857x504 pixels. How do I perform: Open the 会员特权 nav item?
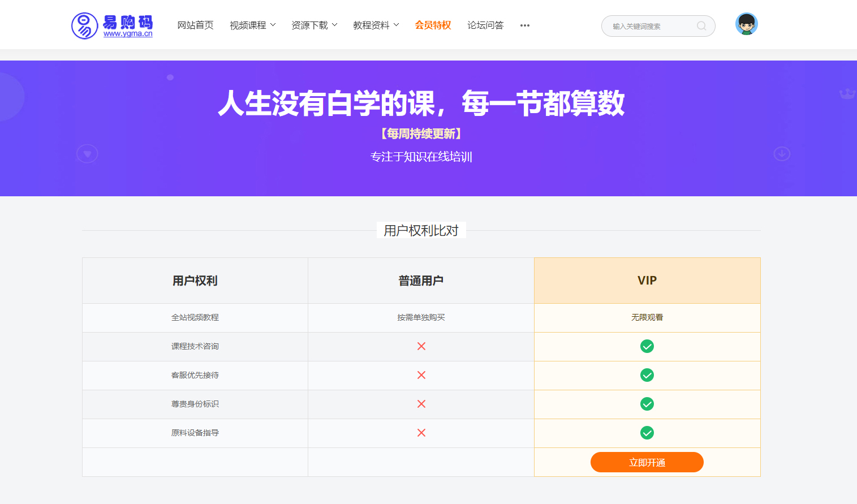pos(433,25)
